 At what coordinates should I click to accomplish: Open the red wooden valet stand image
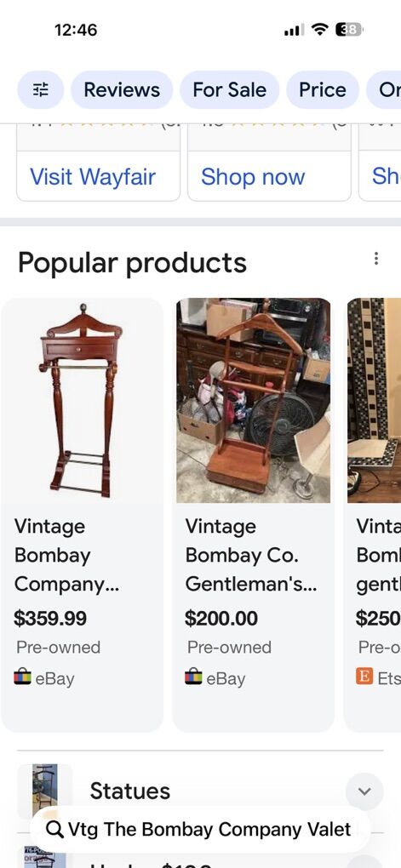pyautogui.click(x=81, y=401)
